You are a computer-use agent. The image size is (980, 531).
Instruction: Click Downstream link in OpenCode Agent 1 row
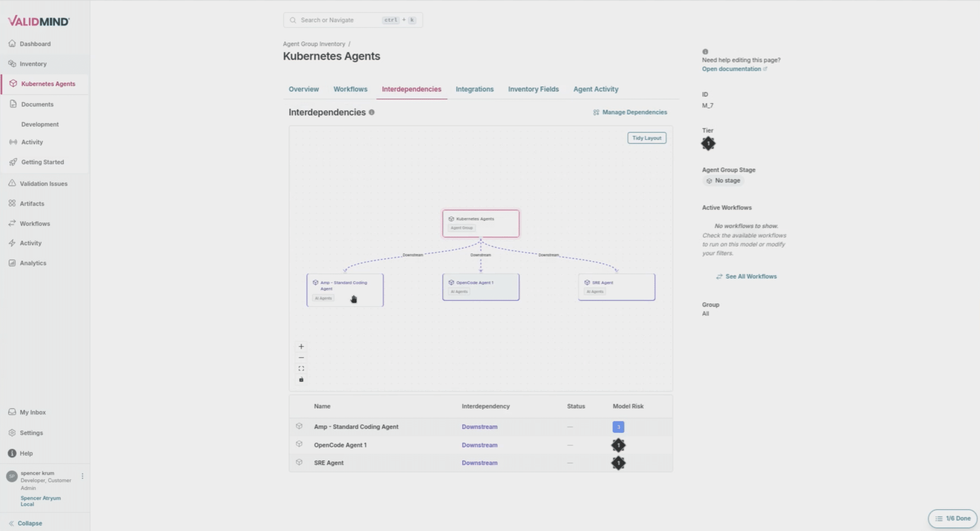[x=479, y=445]
